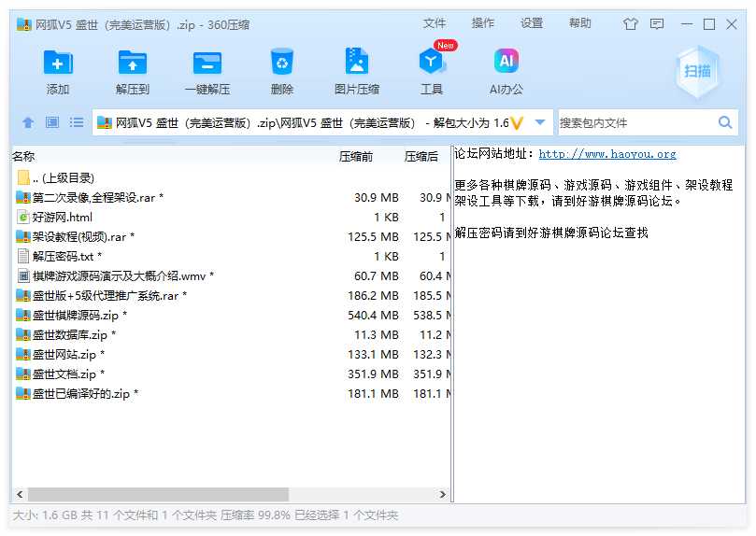Click the search magnifier icon
The height and width of the screenshot is (536, 756).
(725, 122)
